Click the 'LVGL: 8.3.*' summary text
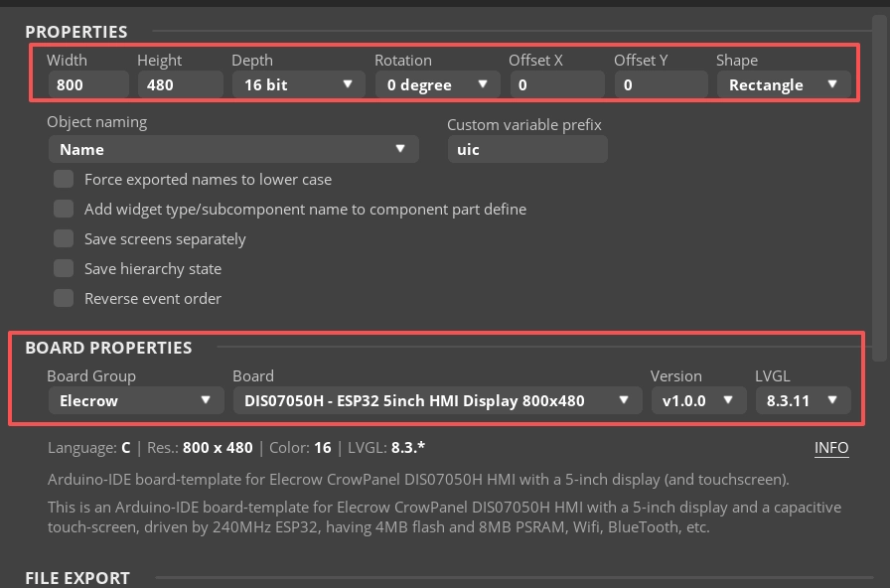The width and height of the screenshot is (890, 588). pos(386,448)
